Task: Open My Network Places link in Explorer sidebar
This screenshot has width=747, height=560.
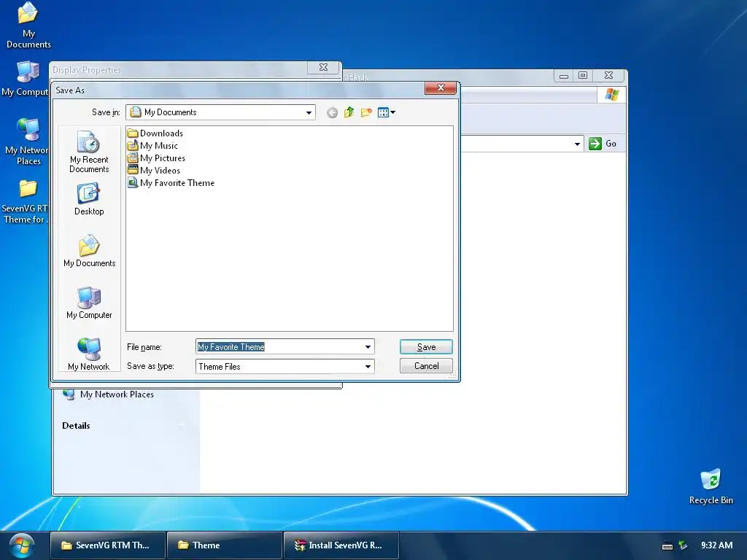Action: (109, 394)
